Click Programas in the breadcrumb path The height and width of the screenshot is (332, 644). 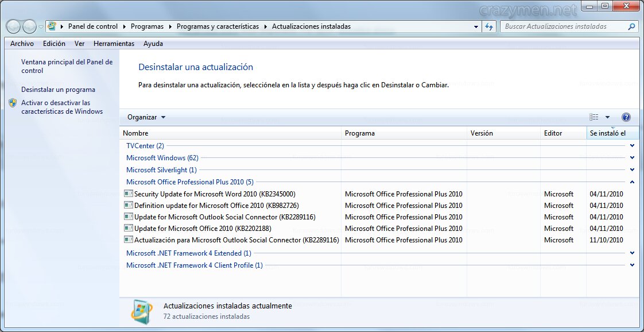pos(147,26)
